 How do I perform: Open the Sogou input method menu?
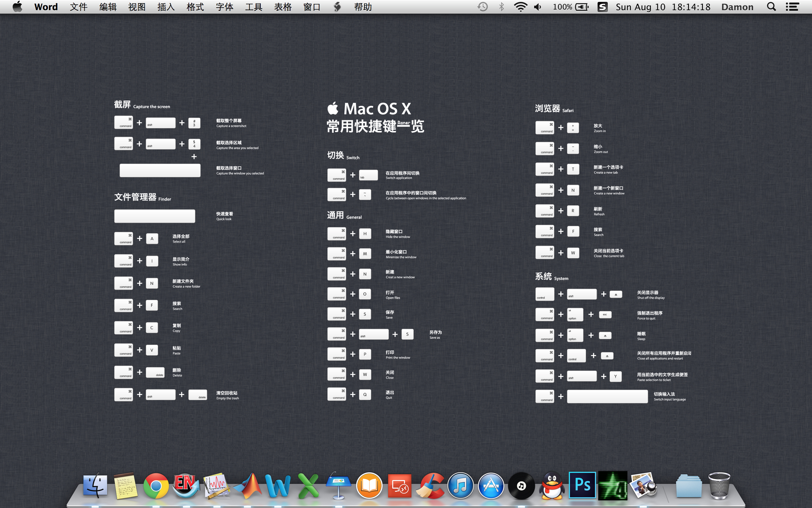pos(603,7)
